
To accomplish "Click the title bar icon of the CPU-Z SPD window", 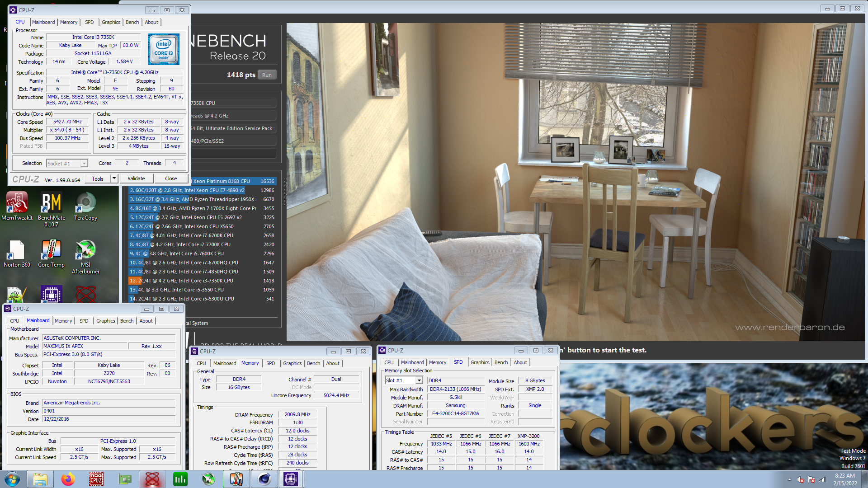I will [x=382, y=350].
